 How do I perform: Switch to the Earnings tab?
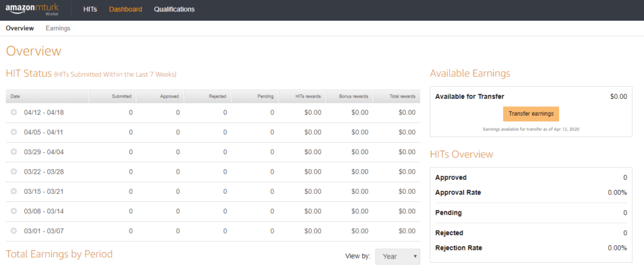coord(58,28)
